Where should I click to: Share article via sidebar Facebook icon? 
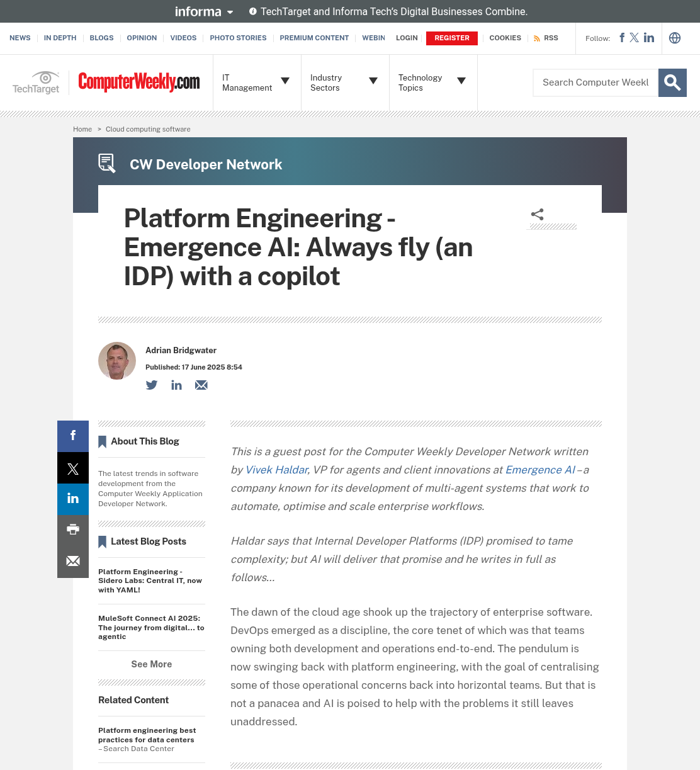pos(73,436)
